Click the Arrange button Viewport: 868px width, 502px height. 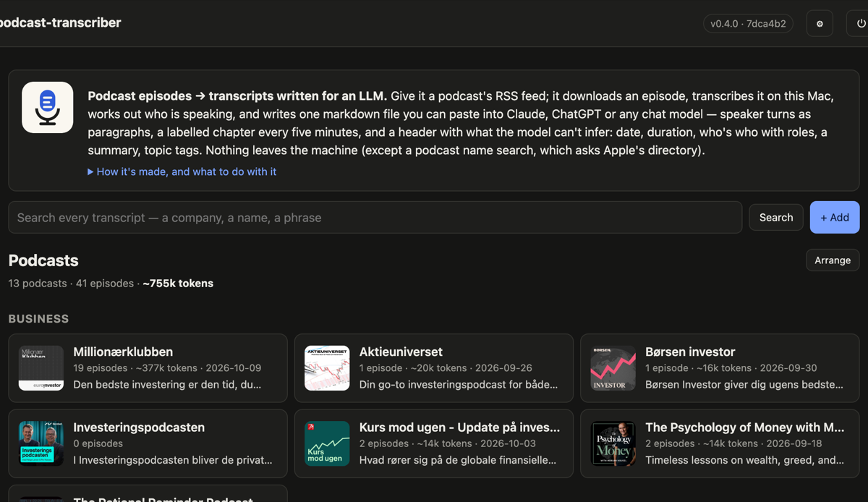(833, 260)
